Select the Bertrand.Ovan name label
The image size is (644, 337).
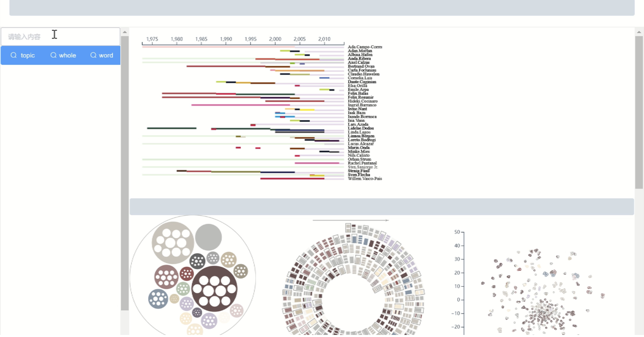click(x=361, y=66)
